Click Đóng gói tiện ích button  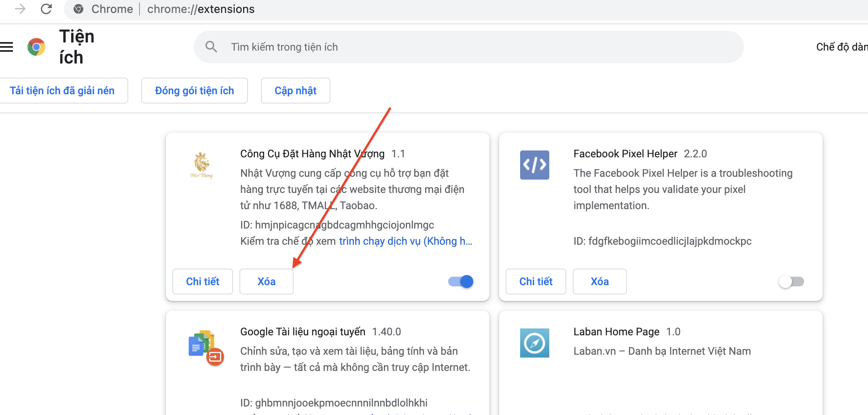(x=195, y=91)
